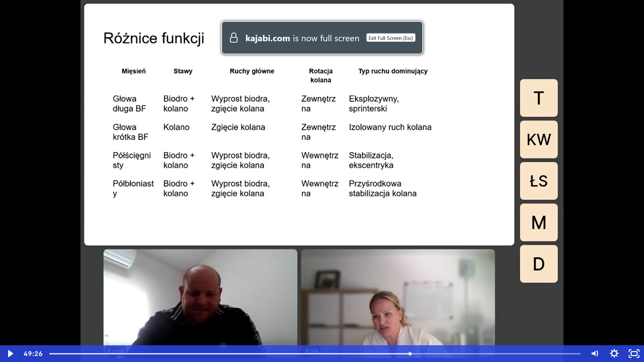
Task: Select the D participant tile
Action: 539,264
